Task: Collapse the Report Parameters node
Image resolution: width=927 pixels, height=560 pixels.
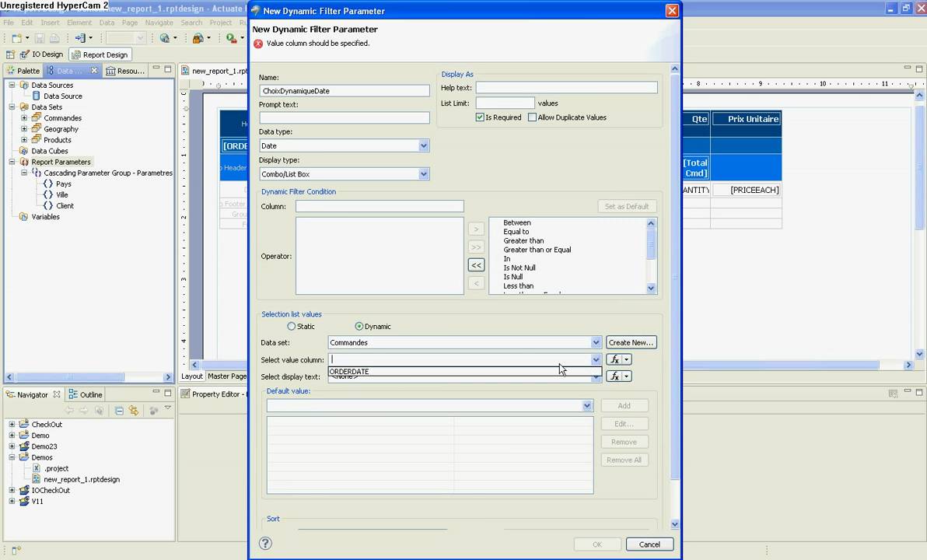Action: pos(12,162)
